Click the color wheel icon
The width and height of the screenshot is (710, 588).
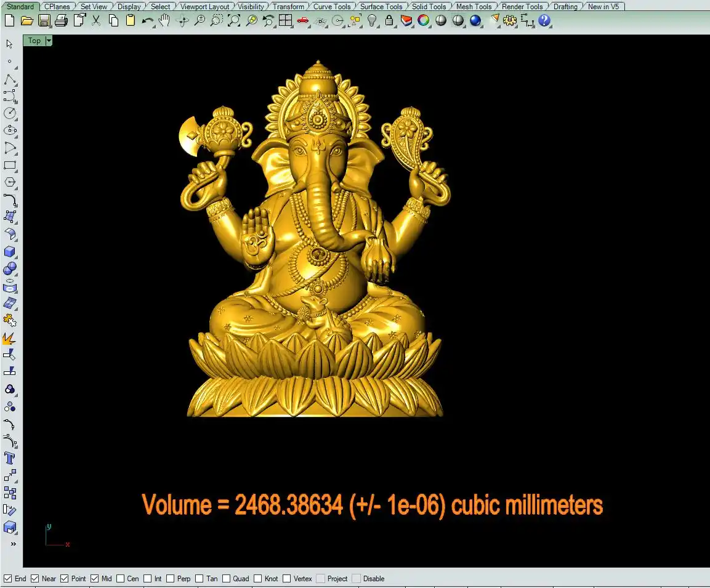(x=424, y=20)
